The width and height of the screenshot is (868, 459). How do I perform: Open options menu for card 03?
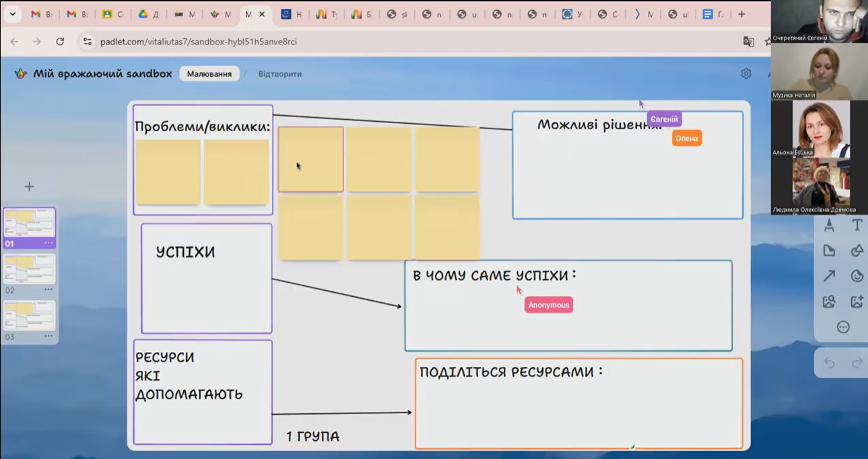[48, 337]
